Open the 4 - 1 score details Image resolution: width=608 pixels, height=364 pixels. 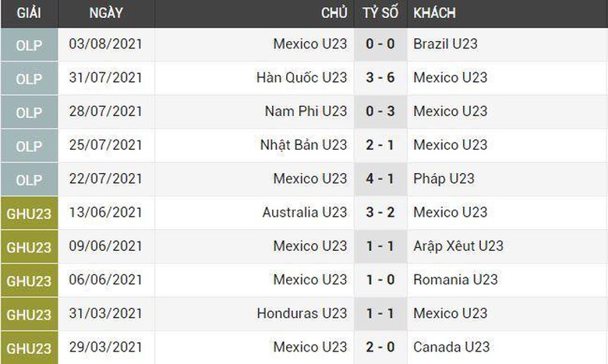click(x=380, y=178)
